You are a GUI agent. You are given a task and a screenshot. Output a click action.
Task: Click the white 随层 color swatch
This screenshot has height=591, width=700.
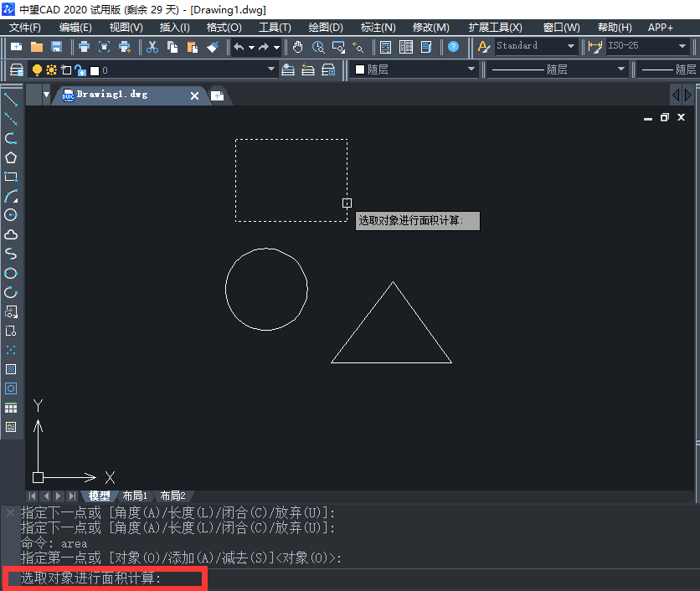click(360, 70)
